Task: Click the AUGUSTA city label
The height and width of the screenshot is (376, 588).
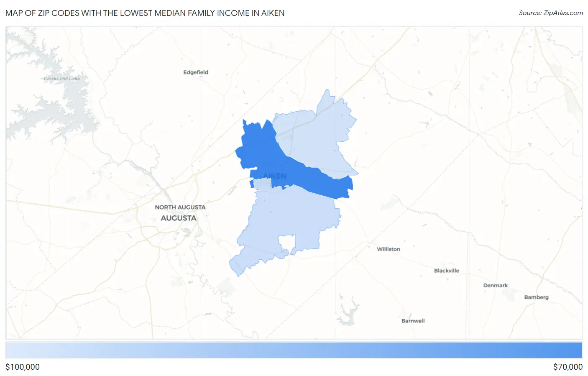Action: coord(179,218)
